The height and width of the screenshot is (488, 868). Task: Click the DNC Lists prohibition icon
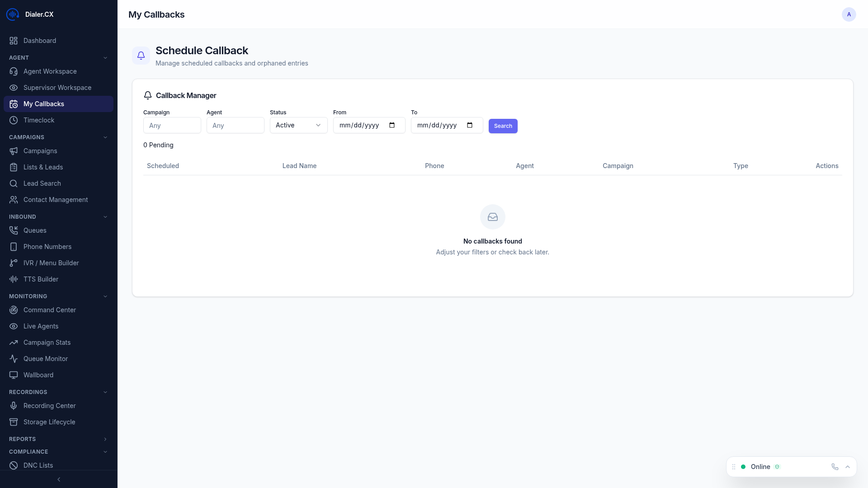pyautogui.click(x=14, y=465)
